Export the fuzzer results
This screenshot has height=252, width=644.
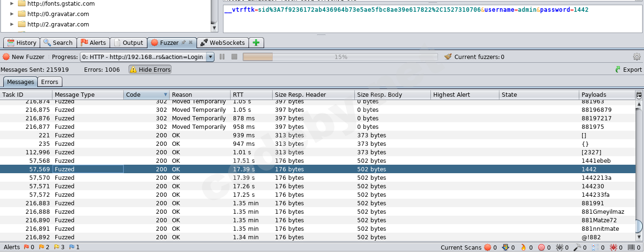[628, 69]
